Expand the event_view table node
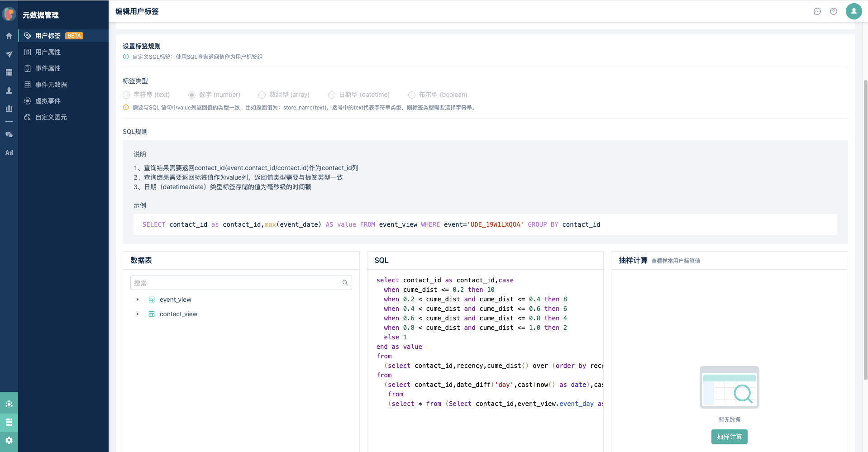The image size is (868, 452). (138, 300)
